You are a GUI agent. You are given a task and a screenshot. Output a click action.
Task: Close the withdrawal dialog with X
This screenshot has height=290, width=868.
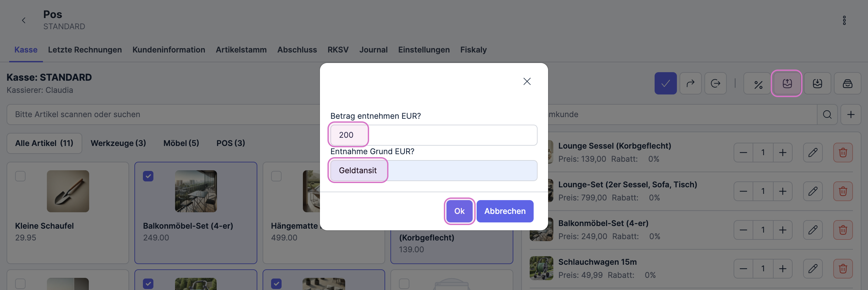pyautogui.click(x=527, y=81)
